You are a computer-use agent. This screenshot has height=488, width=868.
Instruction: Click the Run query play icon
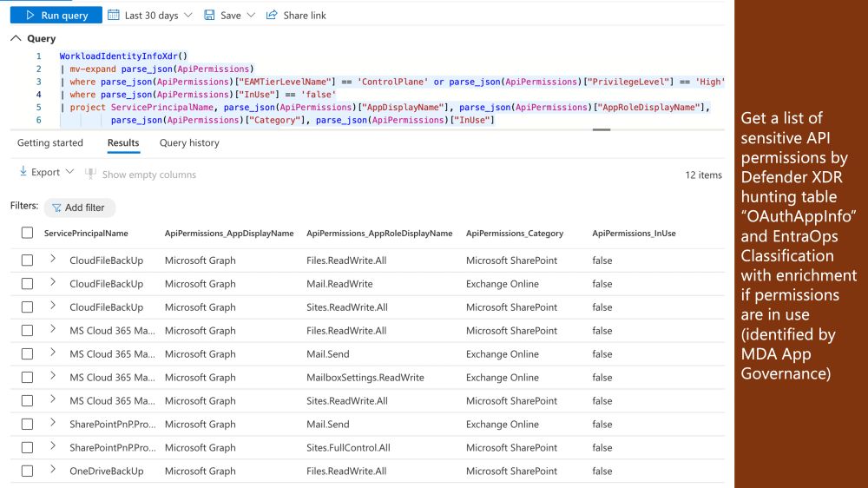30,15
